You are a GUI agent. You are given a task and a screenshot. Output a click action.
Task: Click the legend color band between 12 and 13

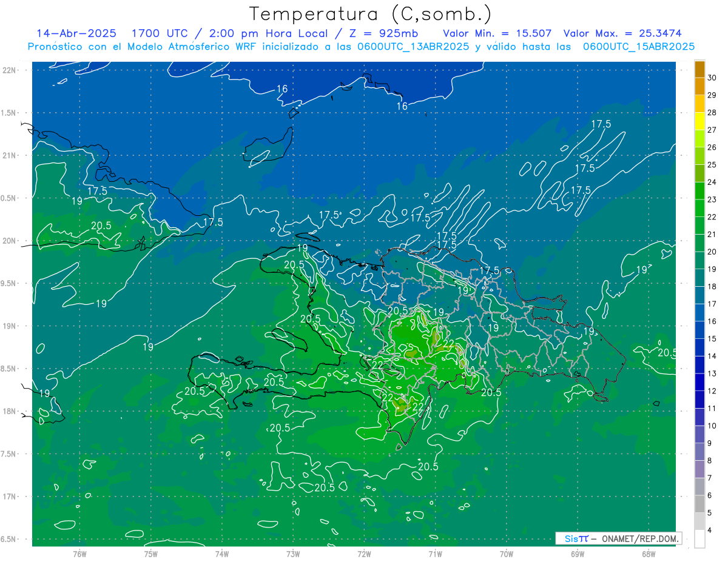pyautogui.click(x=699, y=382)
